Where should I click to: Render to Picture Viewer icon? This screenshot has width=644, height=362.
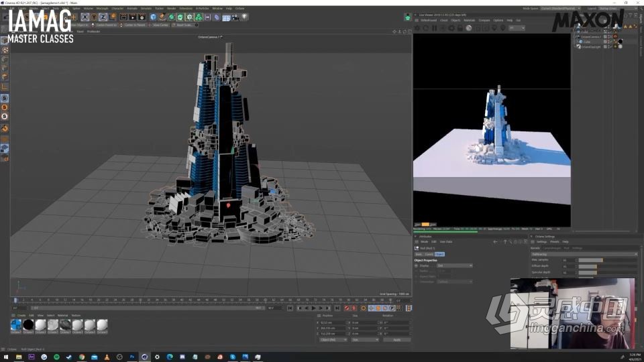pos(133,17)
